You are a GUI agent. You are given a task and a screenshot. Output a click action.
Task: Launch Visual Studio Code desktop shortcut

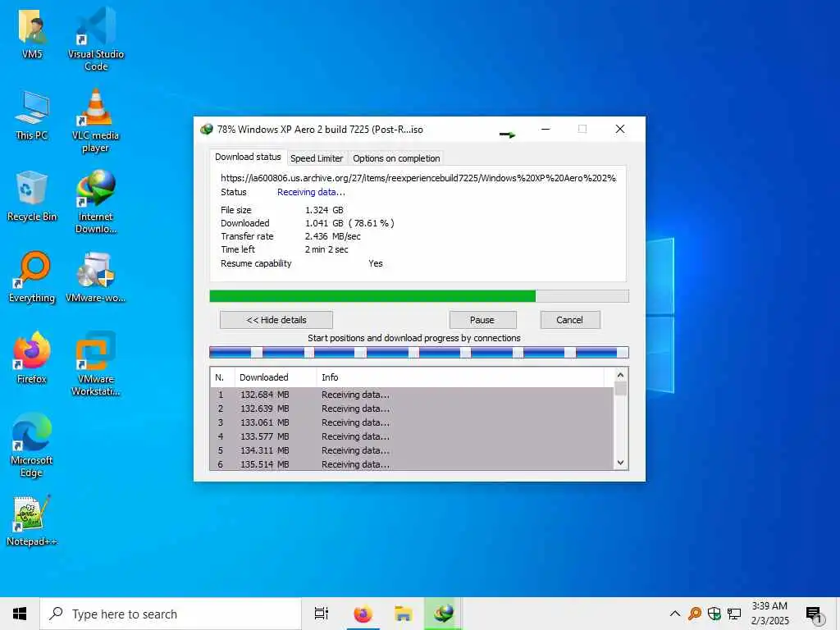(96, 39)
